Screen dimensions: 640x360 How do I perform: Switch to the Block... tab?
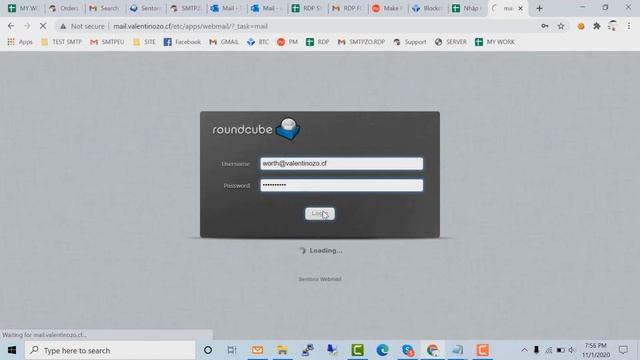click(428, 8)
